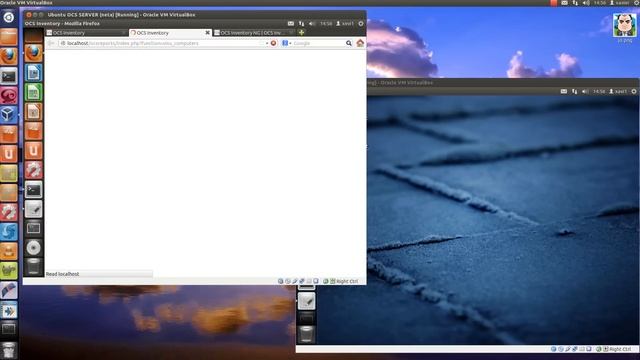Open Files from the host launcher
This screenshot has height=360, width=640.
(x=9, y=37)
